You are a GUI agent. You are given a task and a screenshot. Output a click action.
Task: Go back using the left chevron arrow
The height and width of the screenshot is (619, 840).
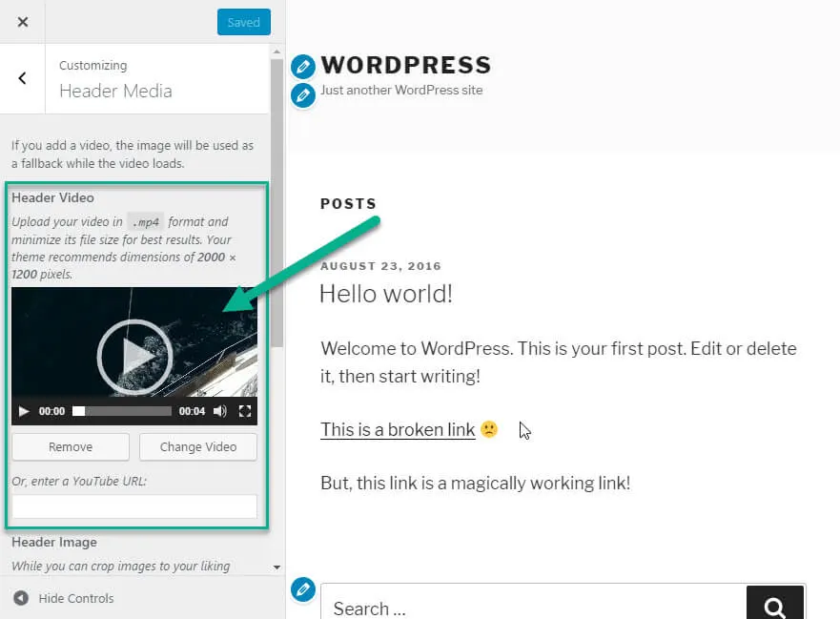point(22,78)
